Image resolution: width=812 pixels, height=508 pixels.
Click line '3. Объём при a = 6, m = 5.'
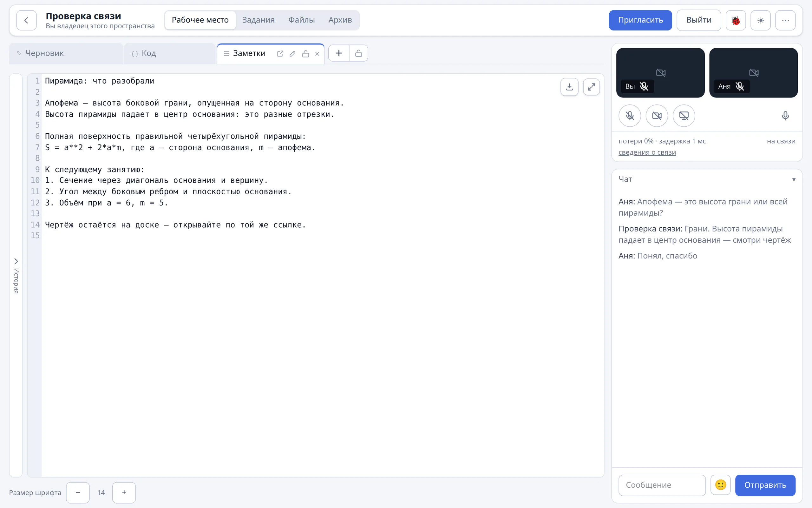point(106,203)
